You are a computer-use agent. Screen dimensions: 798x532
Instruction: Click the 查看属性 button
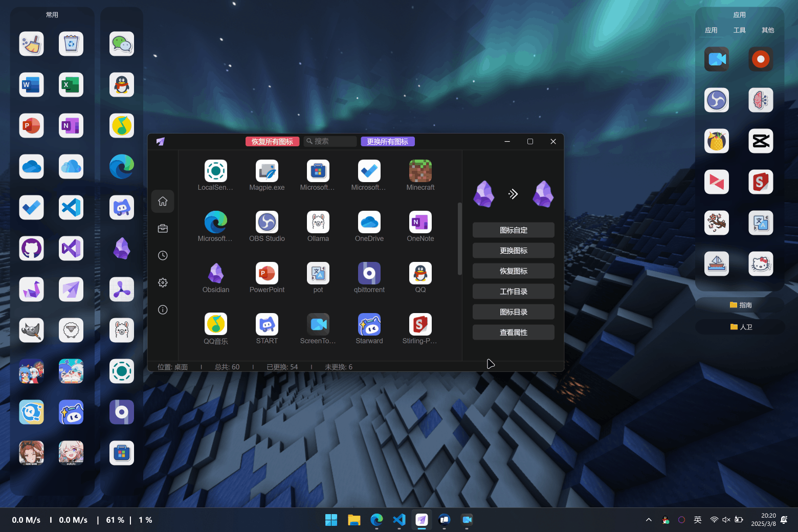pos(514,332)
